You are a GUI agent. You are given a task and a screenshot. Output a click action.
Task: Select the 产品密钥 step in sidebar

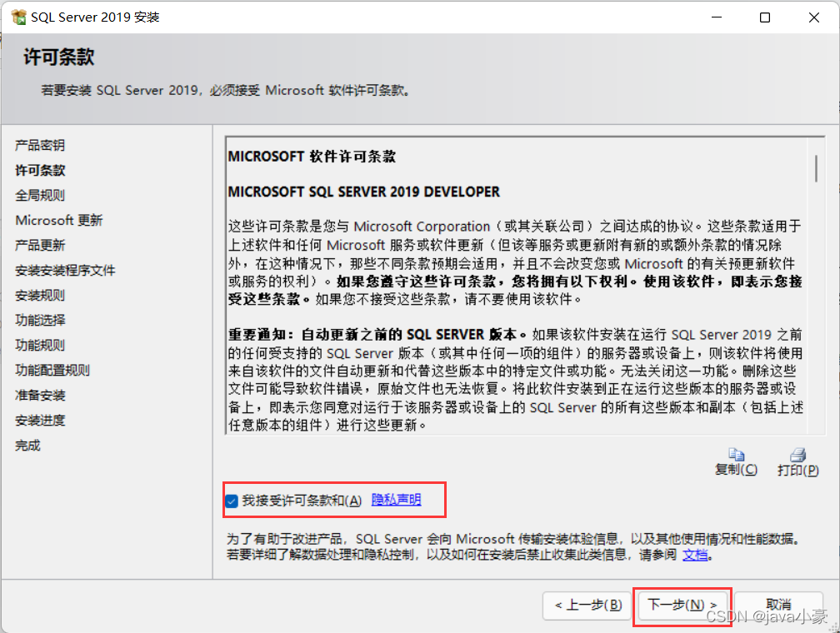40,145
